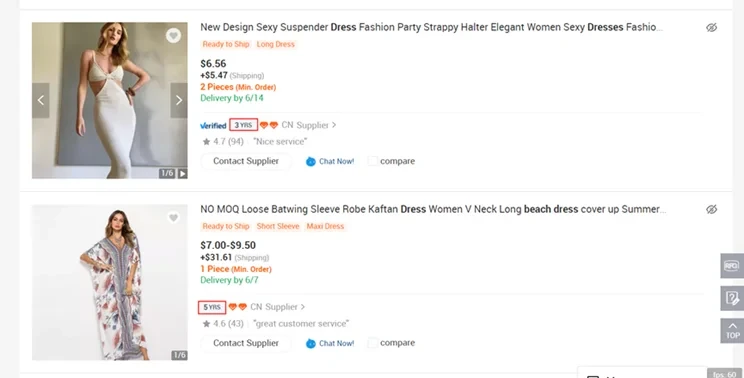Start Chat Now for kaftan dress

[330, 343]
